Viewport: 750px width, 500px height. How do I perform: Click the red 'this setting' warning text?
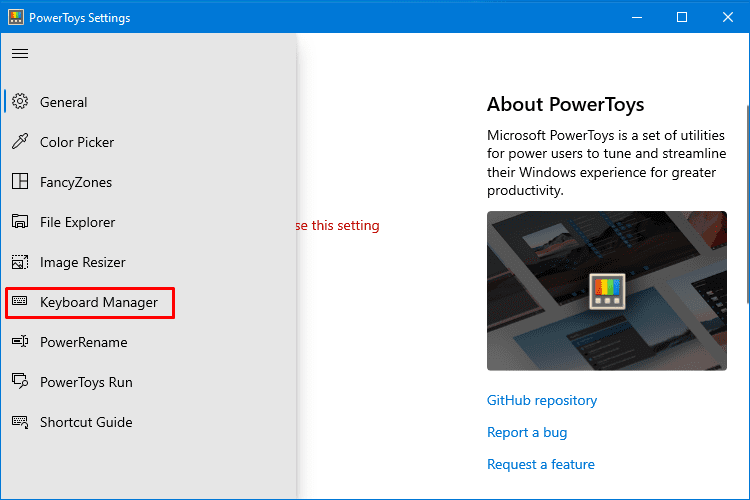point(345,225)
